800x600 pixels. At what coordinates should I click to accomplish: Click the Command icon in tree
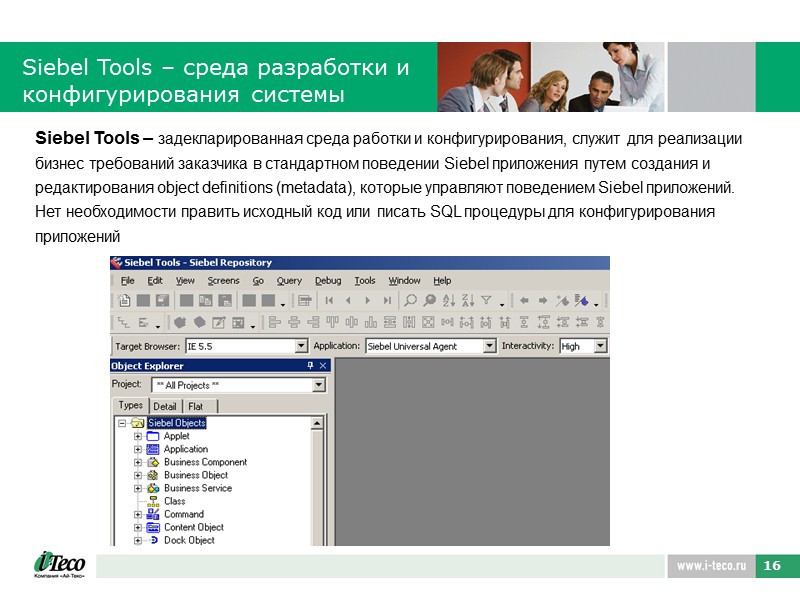pyautogui.click(x=153, y=514)
